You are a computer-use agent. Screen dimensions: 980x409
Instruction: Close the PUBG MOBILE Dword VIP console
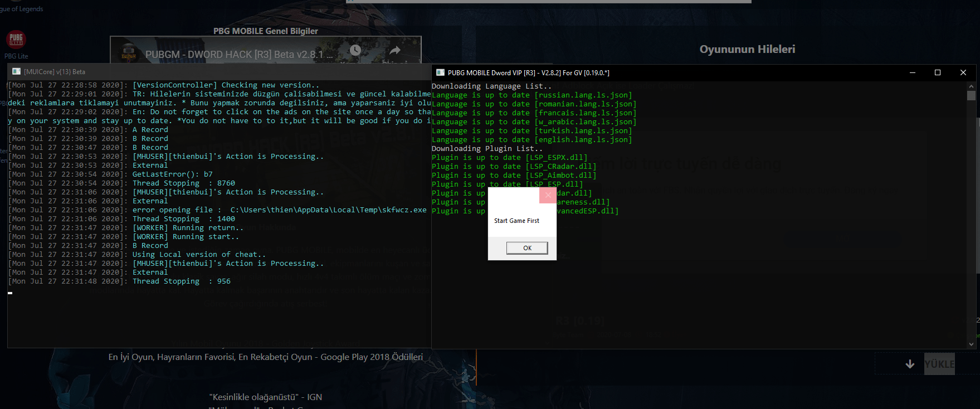(963, 72)
